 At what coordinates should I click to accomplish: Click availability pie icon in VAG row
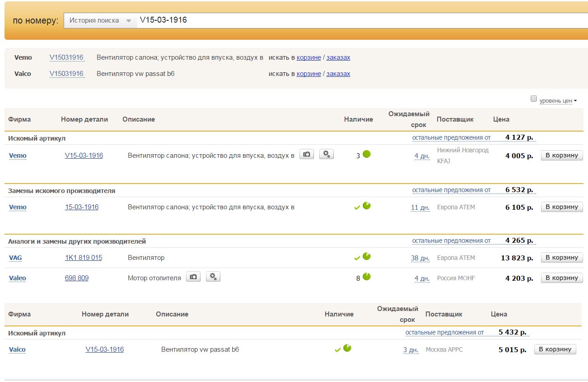tap(367, 256)
